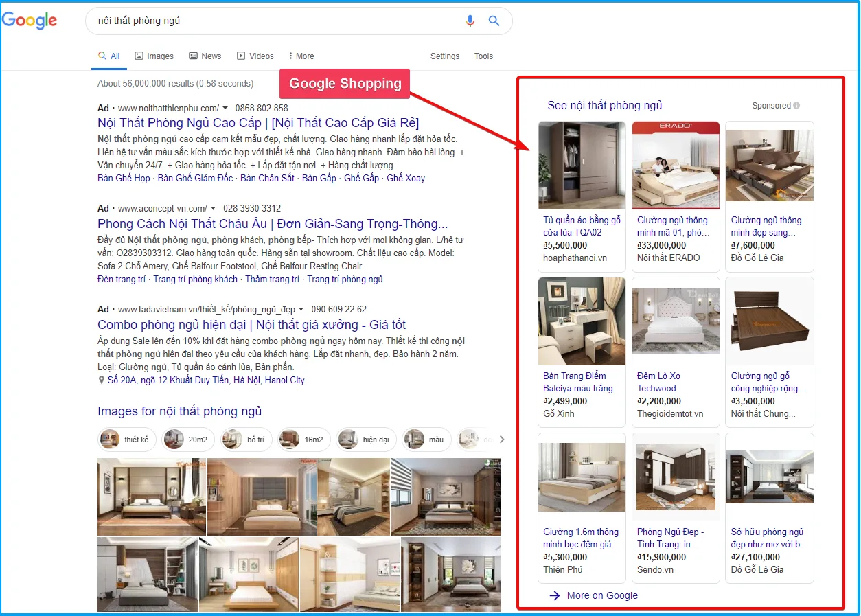The image size is (861, 616).
Task: Click the phone number 0868 802 858
Action: 262,109
